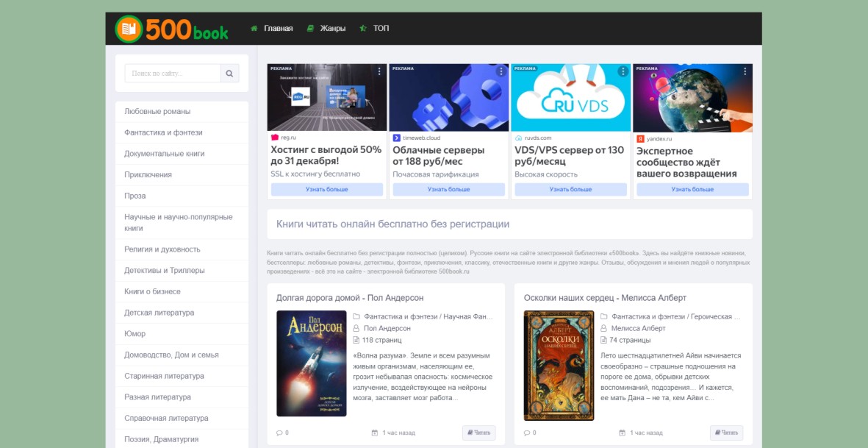Image resolution: width=868 pixels, height=448 pixels.
Task: Click the 500book logo
Action: pos(172,29)
